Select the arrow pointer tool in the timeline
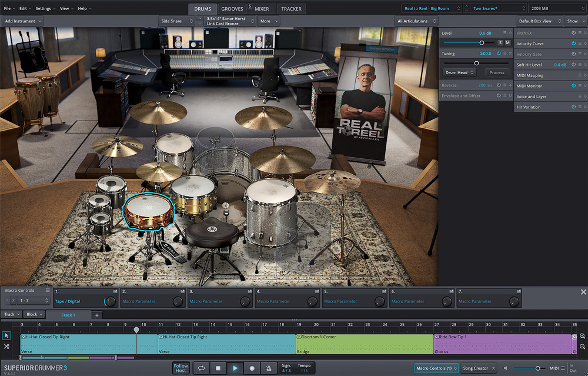Image resolution: width=588 pixels, height=376 pixels. tap(6, 335)
